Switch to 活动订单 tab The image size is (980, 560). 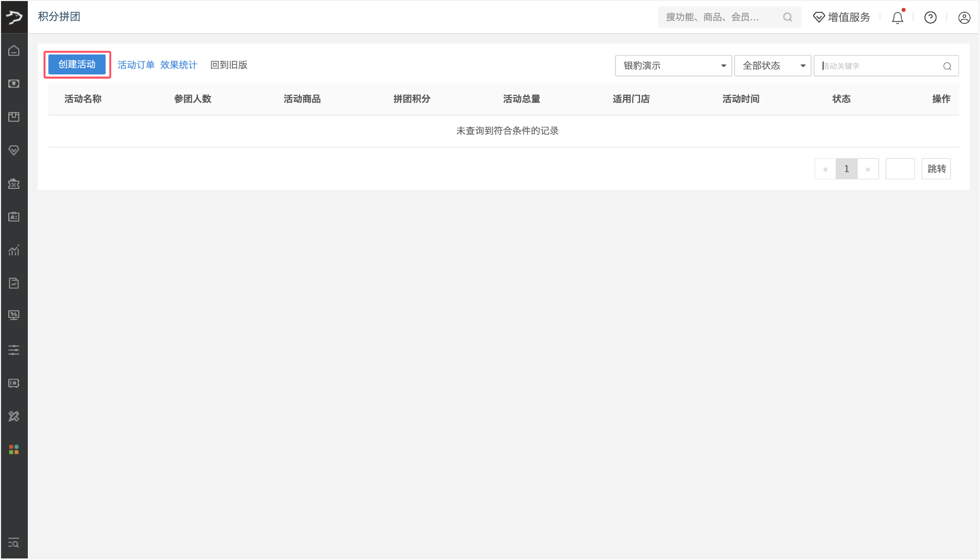pyautogui.click(x=136, y=65)
